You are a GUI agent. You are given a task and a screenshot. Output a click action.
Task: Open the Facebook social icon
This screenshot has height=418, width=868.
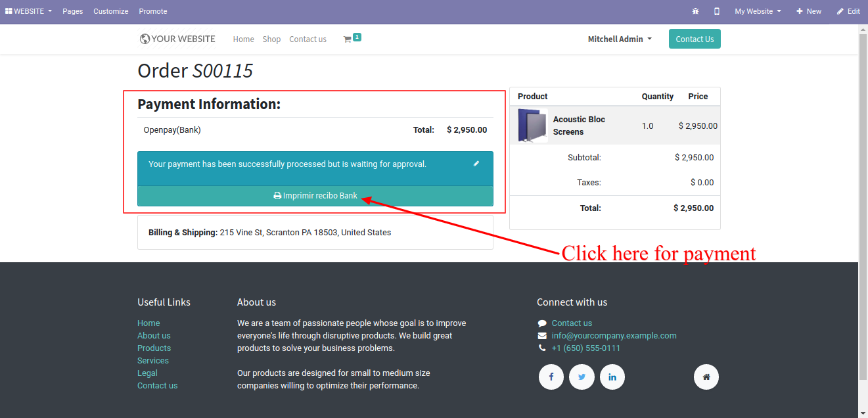tap(551, 377)
